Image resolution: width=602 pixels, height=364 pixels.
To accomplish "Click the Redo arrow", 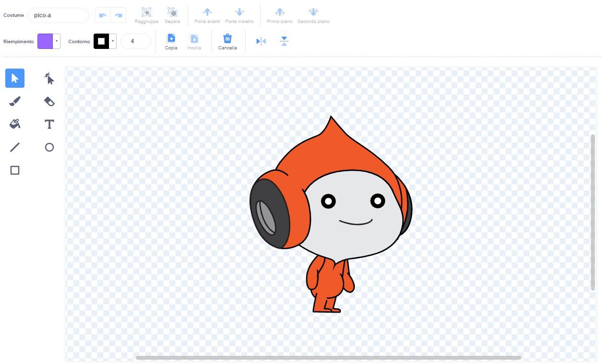I will [118, 15].
